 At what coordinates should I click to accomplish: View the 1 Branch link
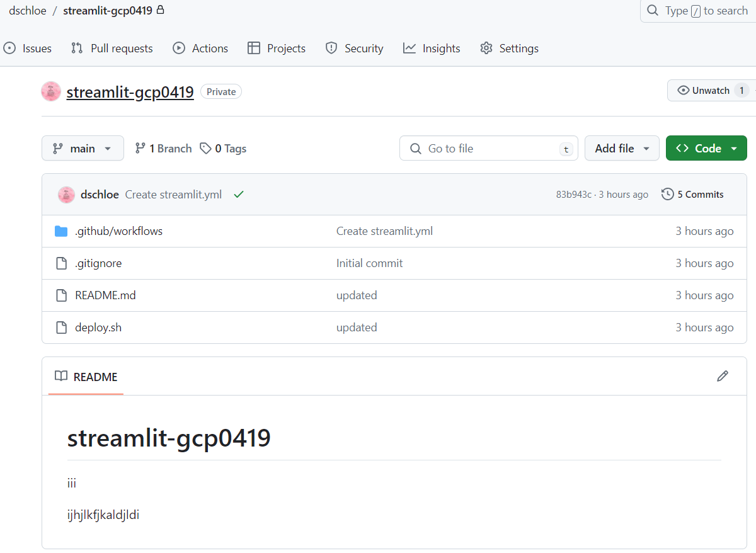point(163,149)
